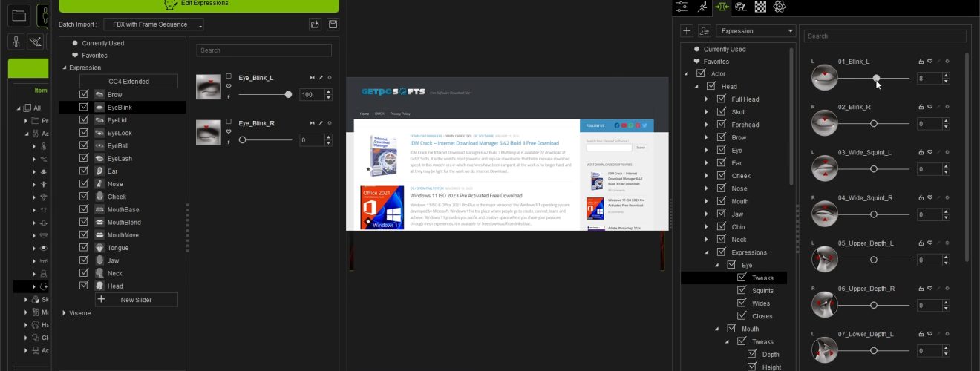Image resolution: width=980 pixels, height=371 pixels.
Task: Click the Edit Expressions button
Action: [x=199, y=4]
